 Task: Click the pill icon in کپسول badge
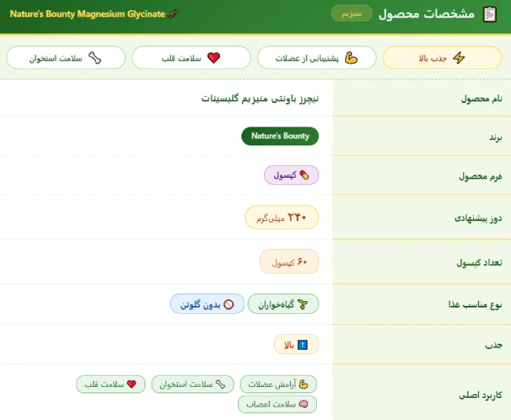(x=304, y=175)
